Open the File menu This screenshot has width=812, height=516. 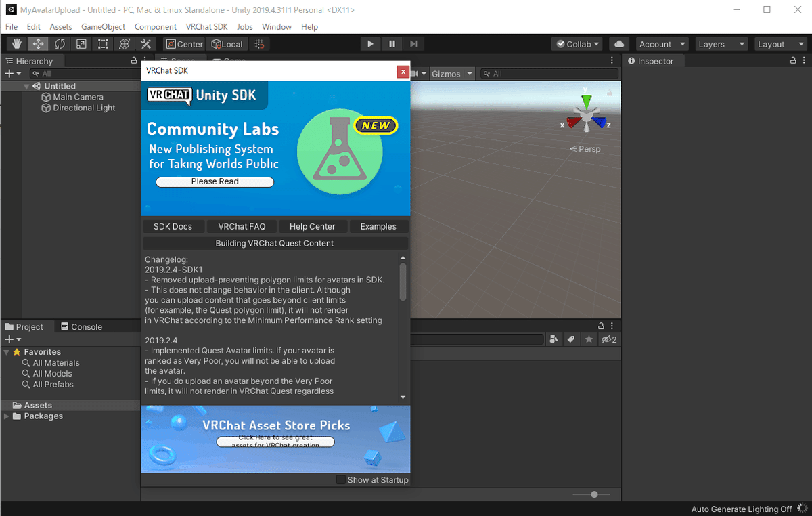point(12,26)
